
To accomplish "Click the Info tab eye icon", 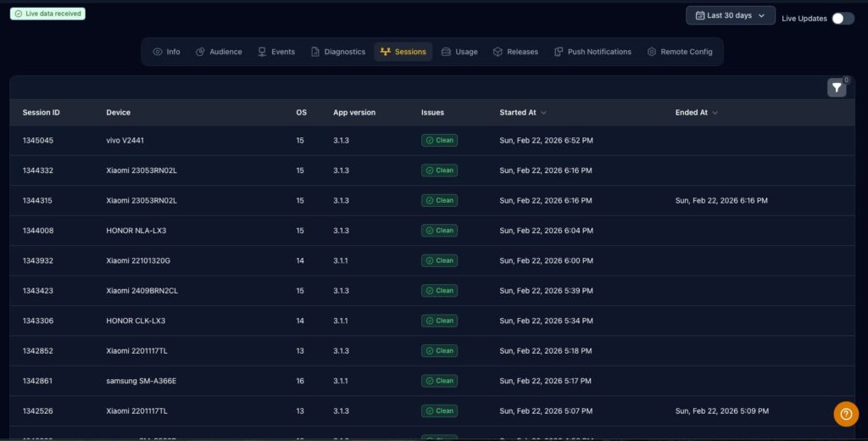I will [158, 52].
